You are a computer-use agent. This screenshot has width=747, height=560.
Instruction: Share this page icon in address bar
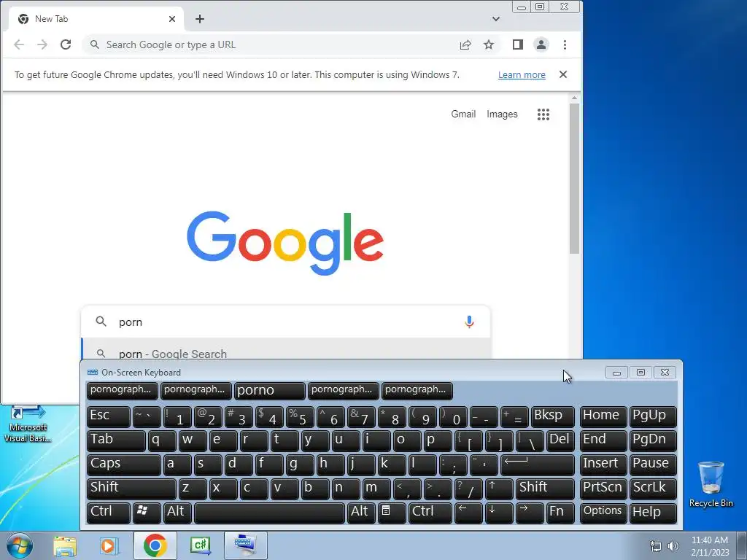[x=465, y=44]
